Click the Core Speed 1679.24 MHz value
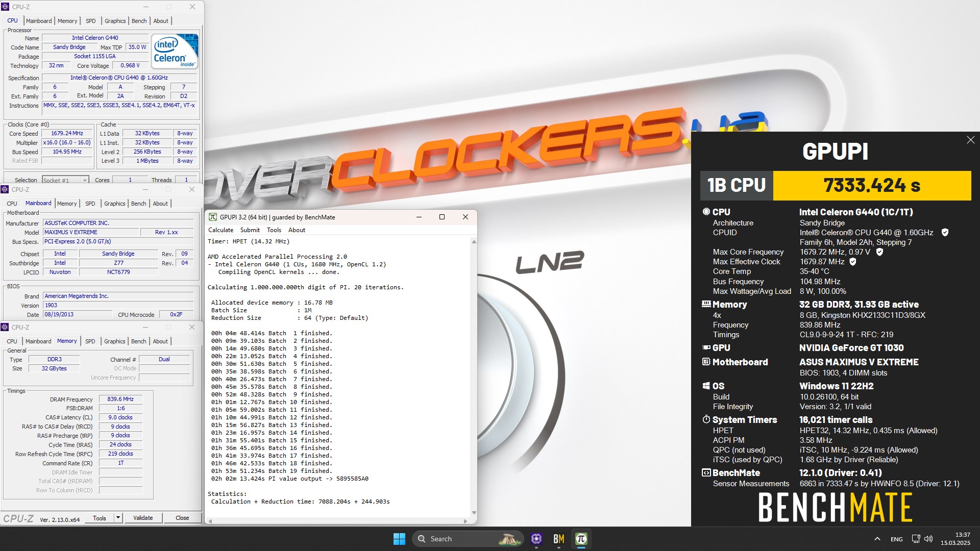 coord(67,134)
